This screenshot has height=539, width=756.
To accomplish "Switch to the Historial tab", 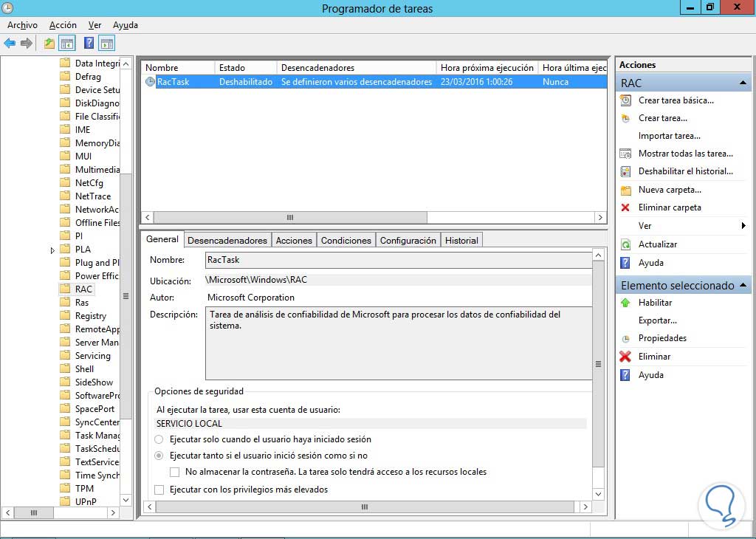I will (461, 240).
